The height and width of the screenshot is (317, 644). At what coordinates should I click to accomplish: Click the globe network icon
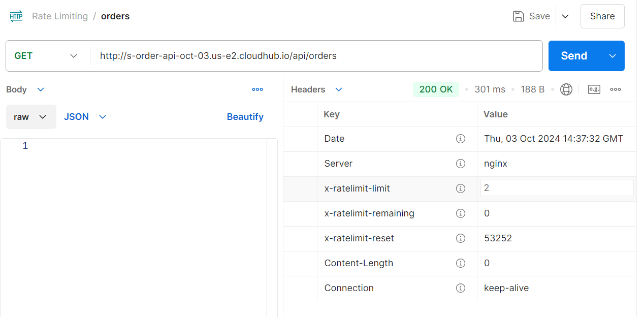[566, 89]
